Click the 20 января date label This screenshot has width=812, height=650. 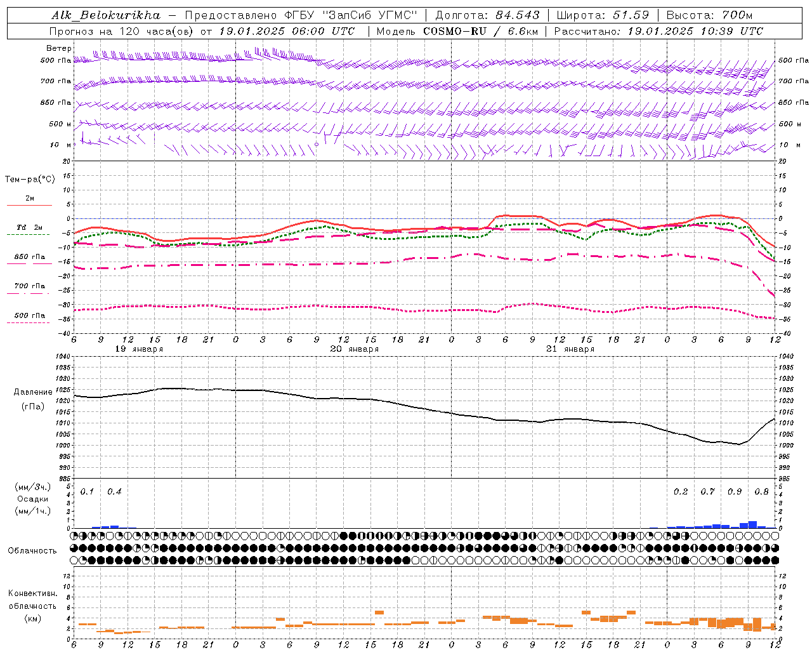pos(355,349)
